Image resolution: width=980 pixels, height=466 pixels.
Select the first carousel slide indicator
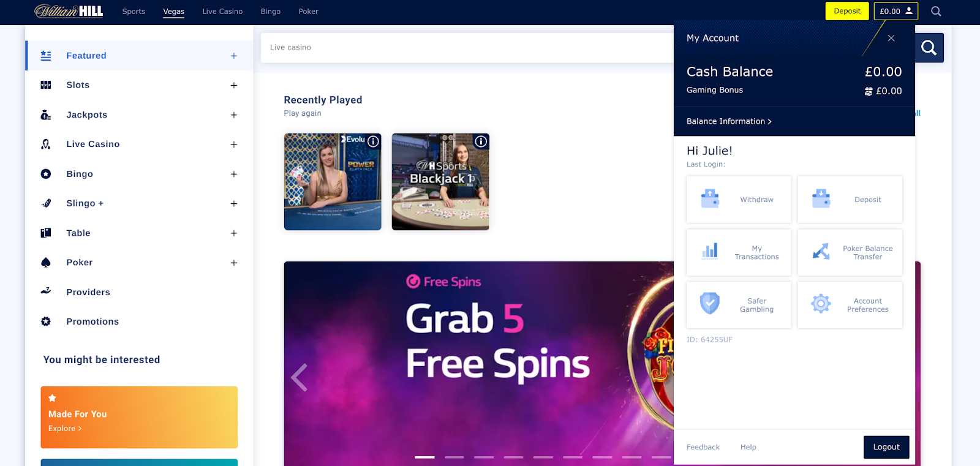[424, 457]
